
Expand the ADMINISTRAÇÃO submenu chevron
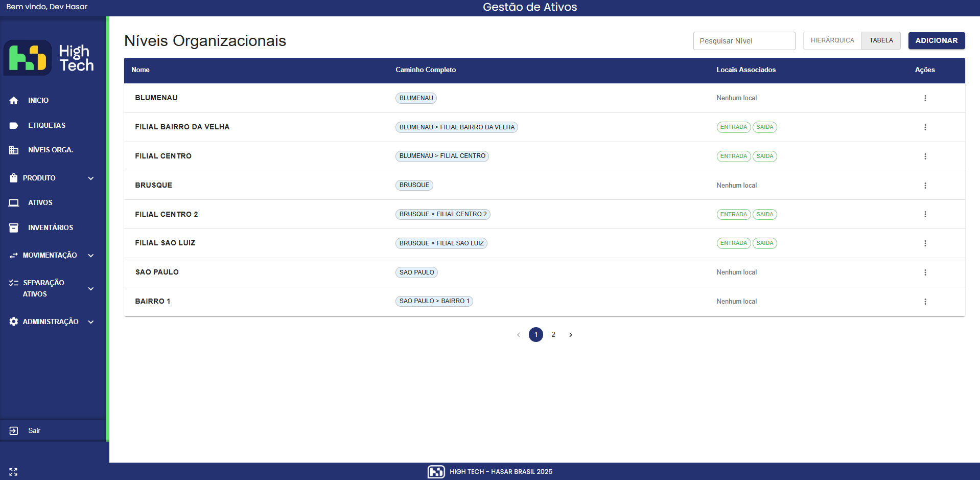(x=91, y=322)
